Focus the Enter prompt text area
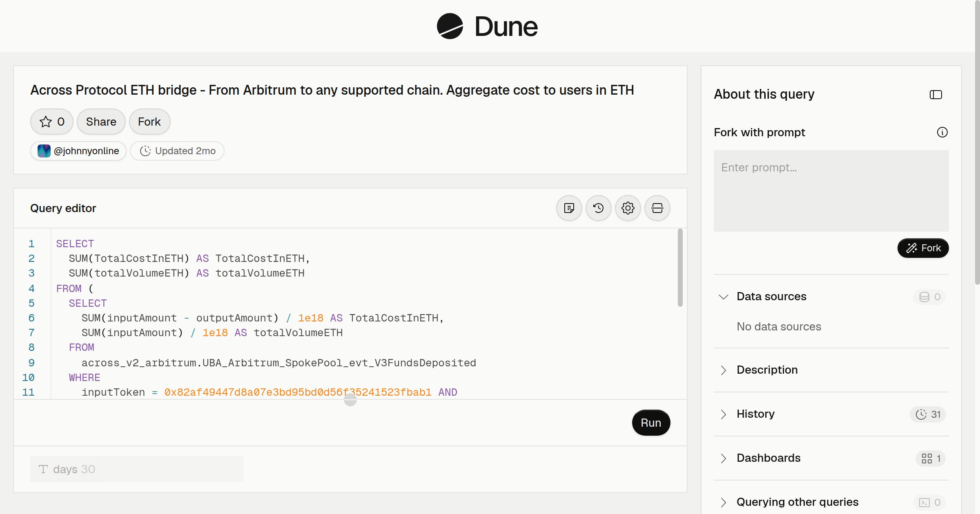 coord(831,191)
